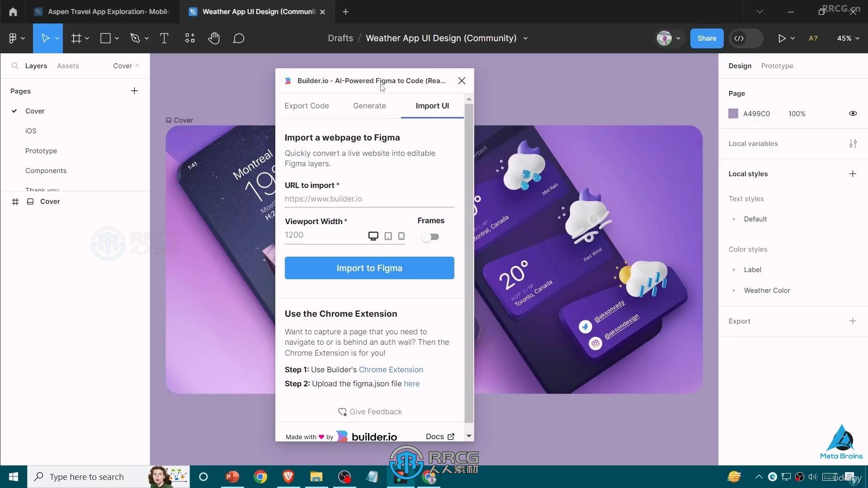
Task: Click the plugin vertical scrollbar
Action: [469, 263]
